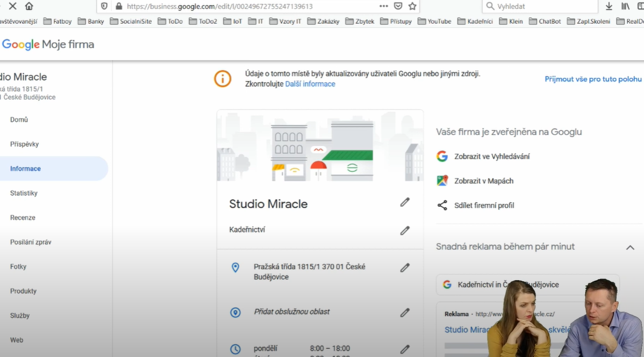Edit the Kadeřnictví category
Screen dimensions: 644x357
[405, 231]
